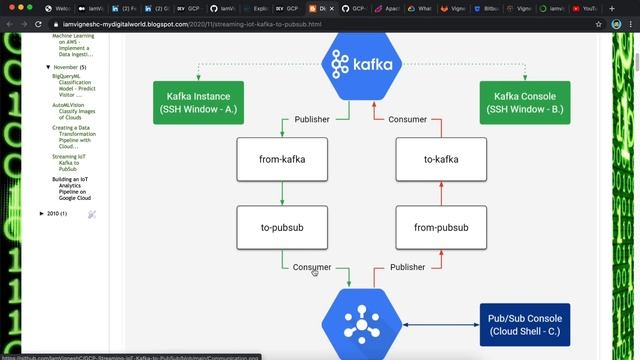Click the Kafka Console (SSH Window - B.) box
The height and width of the screenshot is (360, 640).
point(525,102)
